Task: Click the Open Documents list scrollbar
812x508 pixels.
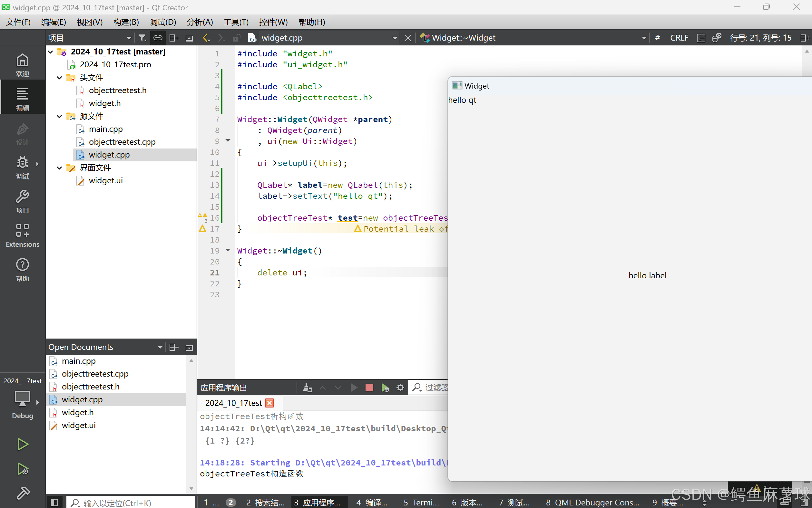Action: pos(191,424)
